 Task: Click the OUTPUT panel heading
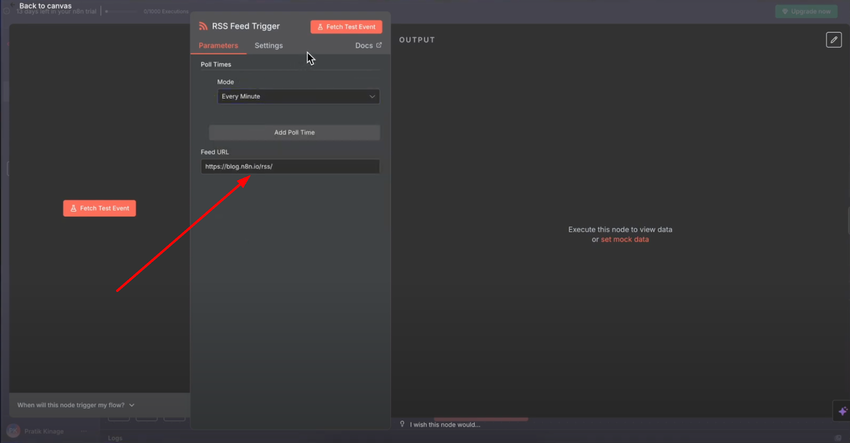coord(417,40)
